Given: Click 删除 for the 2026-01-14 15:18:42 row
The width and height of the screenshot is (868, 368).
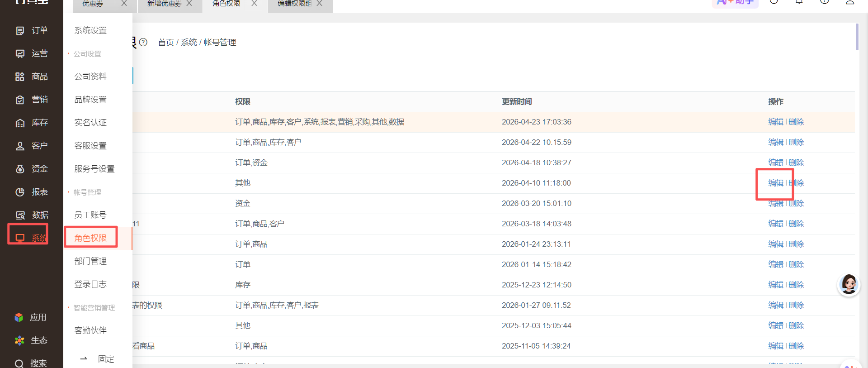Looking at the screenshot, I should [796, 264].
